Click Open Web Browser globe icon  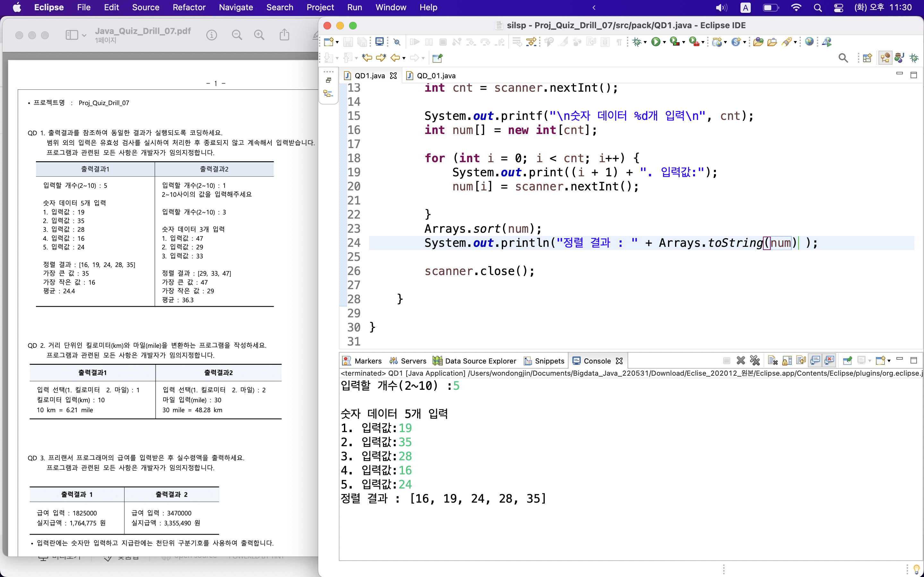click(809, 42)
